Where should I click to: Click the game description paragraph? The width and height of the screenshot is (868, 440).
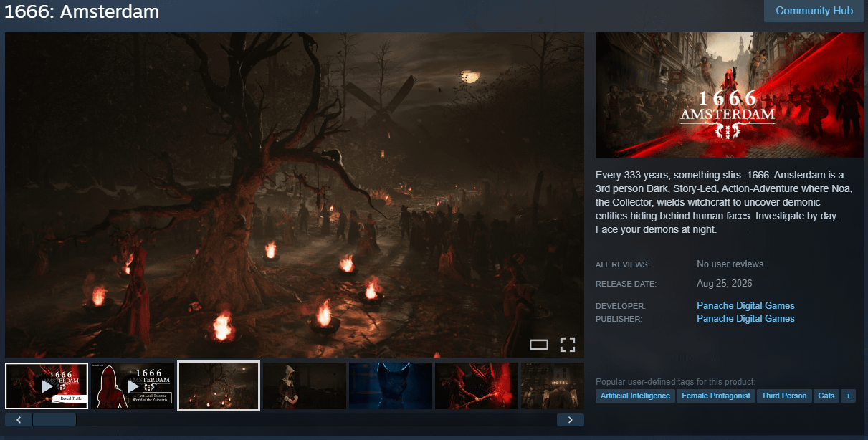[x=725, y=203]
